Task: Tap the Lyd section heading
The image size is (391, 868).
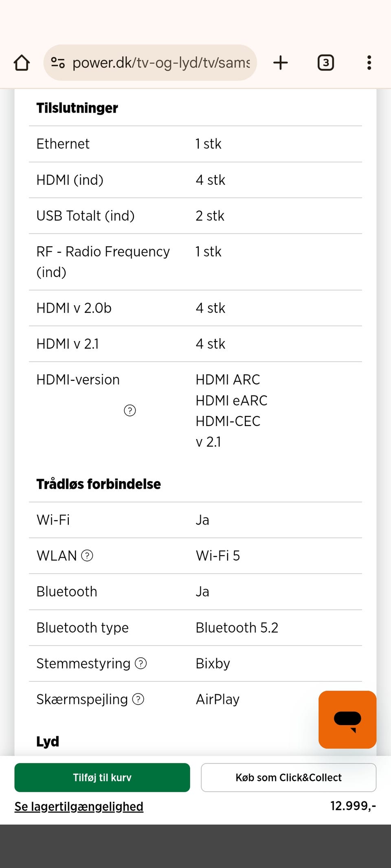Action: [x=48, y=741]
